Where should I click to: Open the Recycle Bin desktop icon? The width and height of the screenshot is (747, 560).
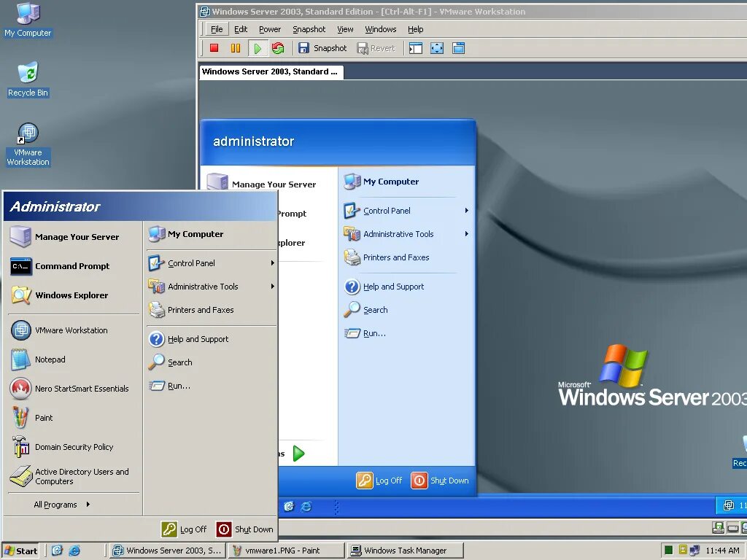28,79
